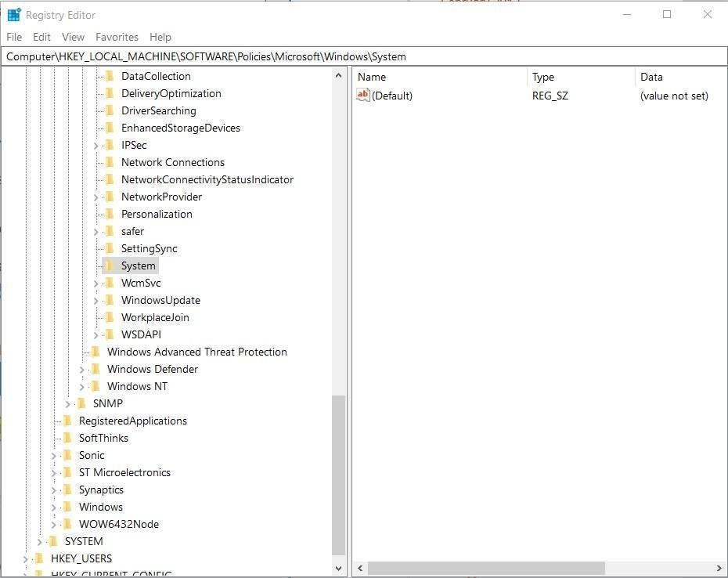Image resolution: width=728 pixels, height=578 pixels.
Task: Click the Registry Editor app icon in title bar
Action: pos(14,15)
